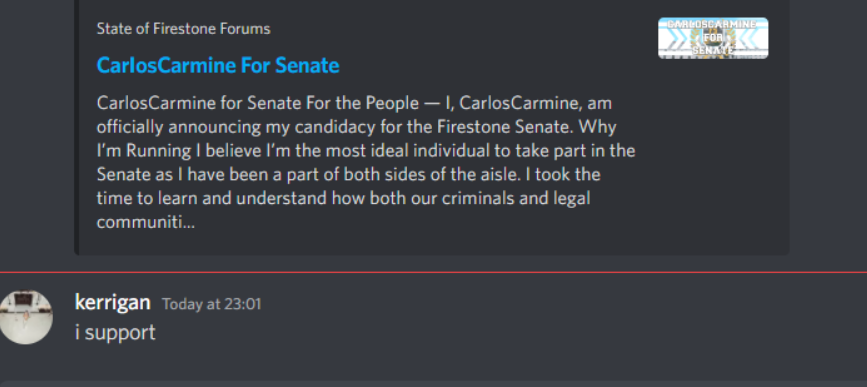This screenshot has height=387, width=867.
Task: Click the embed description starting "CarlosCarmine for Senate For"
Action: 365,163
